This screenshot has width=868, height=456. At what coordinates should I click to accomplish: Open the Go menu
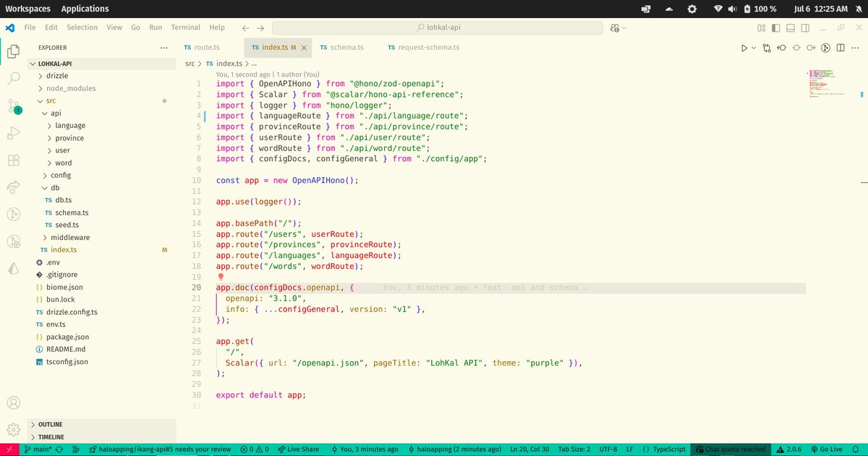coord(136,27)
